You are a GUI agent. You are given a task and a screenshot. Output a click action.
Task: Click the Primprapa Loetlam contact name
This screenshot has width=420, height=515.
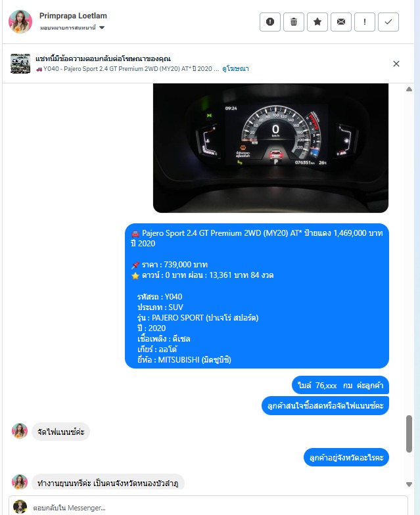[x=73, y=16]
